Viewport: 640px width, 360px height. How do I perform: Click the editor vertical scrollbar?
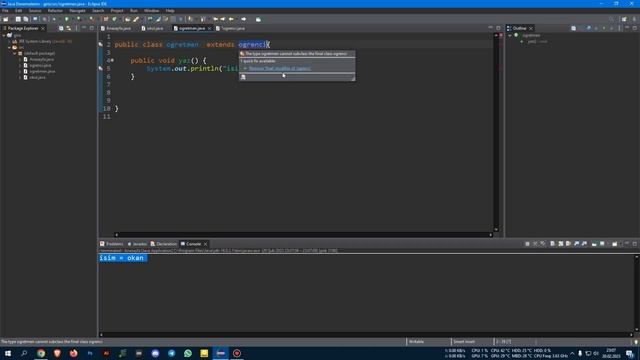point(496,132)
